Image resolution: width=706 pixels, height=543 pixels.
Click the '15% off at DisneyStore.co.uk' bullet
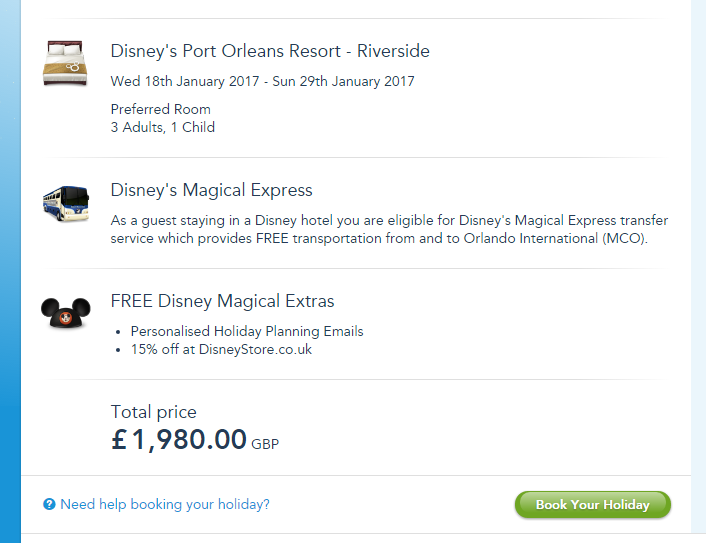(221, 349)
